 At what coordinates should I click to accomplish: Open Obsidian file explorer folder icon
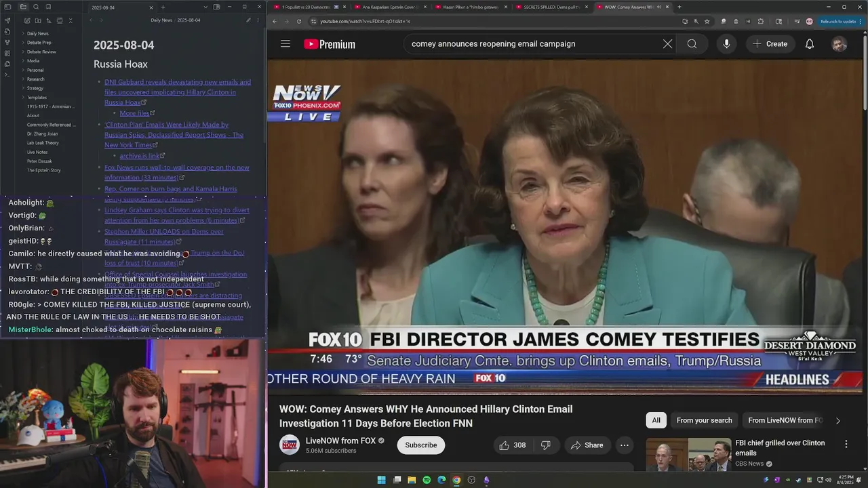click(x=23, y=7)
